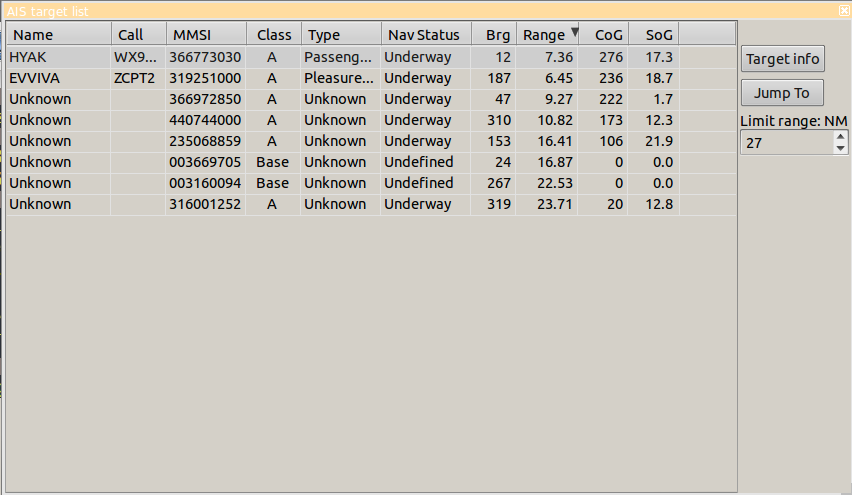The height and width of the screenshot is (495, 852).
Task: Click the Nav Status column header
Action: tap(424, 35)
